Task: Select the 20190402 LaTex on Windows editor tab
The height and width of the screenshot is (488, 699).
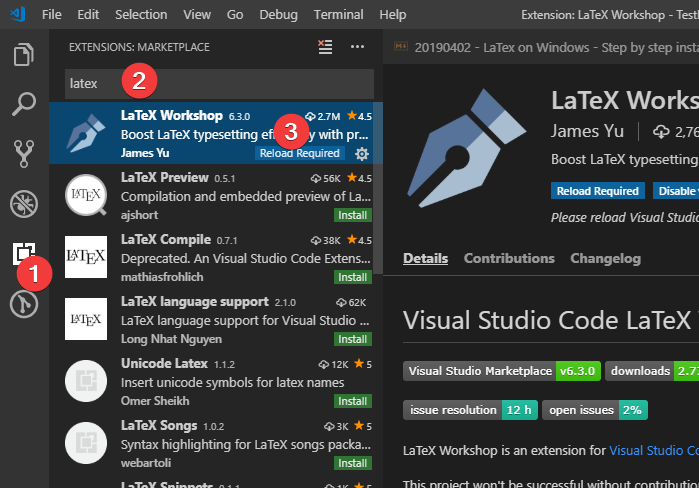Action: (541, 47)
